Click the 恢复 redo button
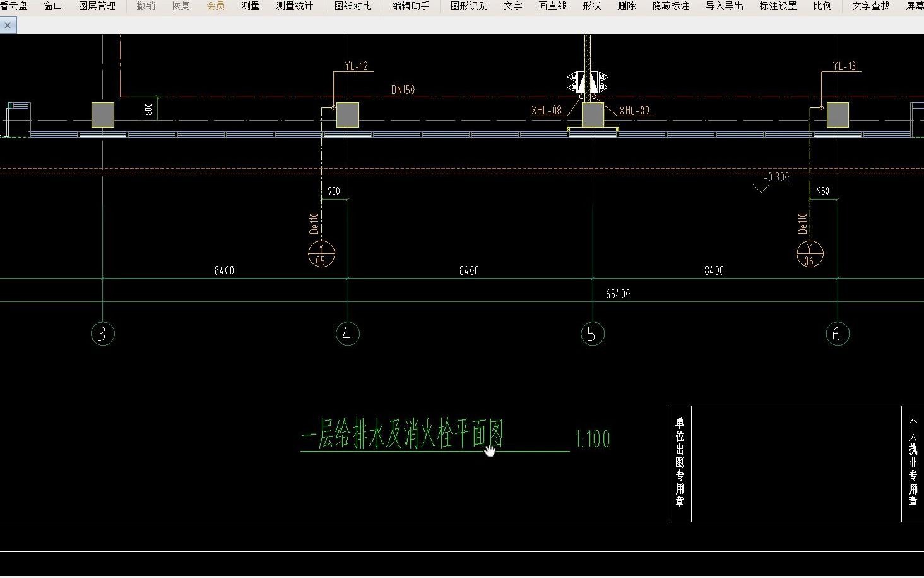Image resolution: width=924 pixels, height=578 pixels. coord(181,6)
